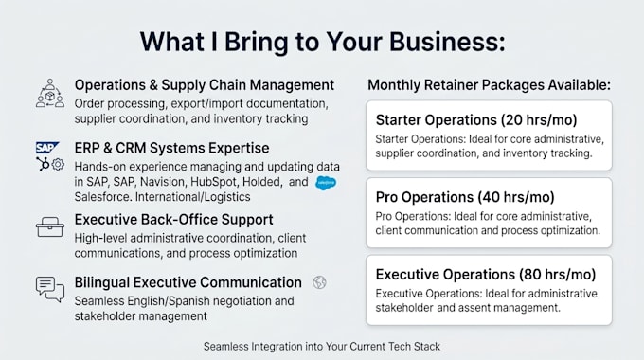Click the gear icon beside HubSpot logo
The image size is (644, 360).
[58, 165]
